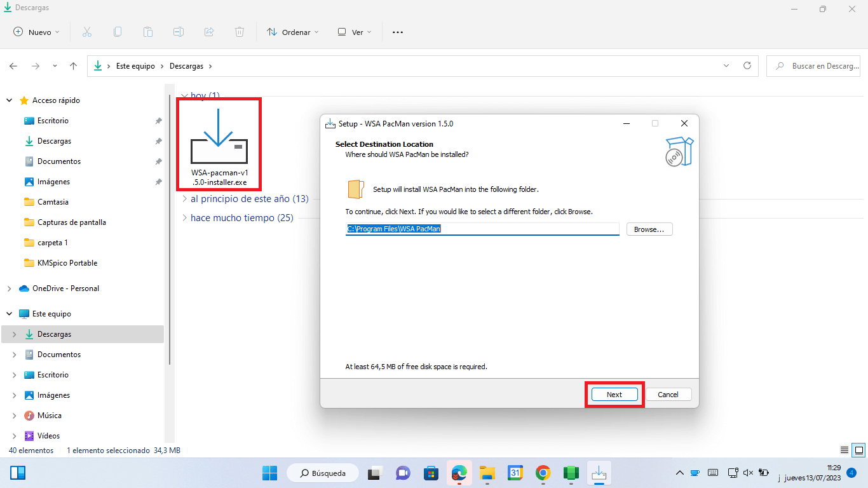Image resolution: width=868 pixels, height=488 pixels.
Task: Click the taskbar Búsqueda search box
Action: tap(322, 473)
